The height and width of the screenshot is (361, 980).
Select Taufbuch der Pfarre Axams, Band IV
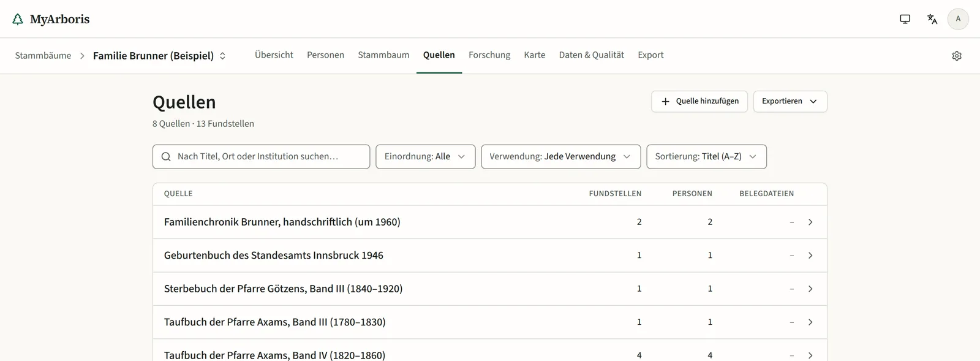point(490,351)
